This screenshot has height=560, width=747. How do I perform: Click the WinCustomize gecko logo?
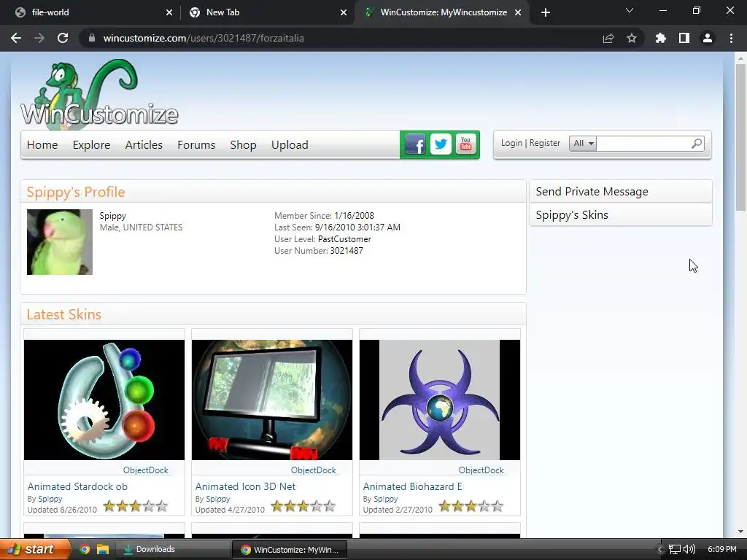click(x=99, y=94)
